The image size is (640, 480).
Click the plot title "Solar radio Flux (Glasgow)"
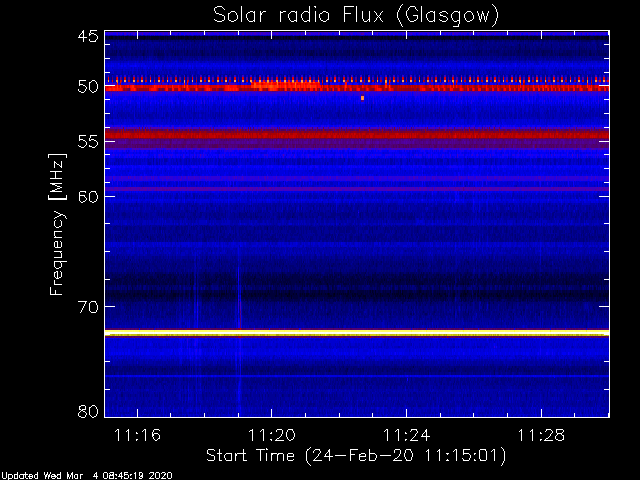point(356,16)
